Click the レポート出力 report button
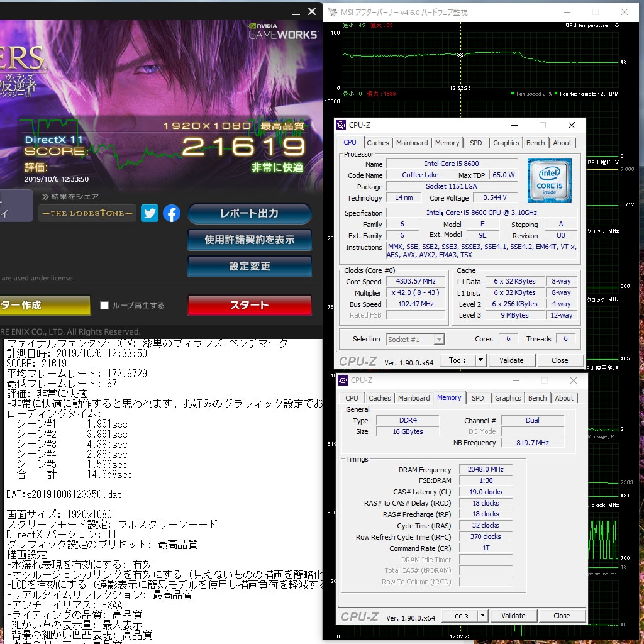The image size is (644, 644). click(x=249, y=214)
